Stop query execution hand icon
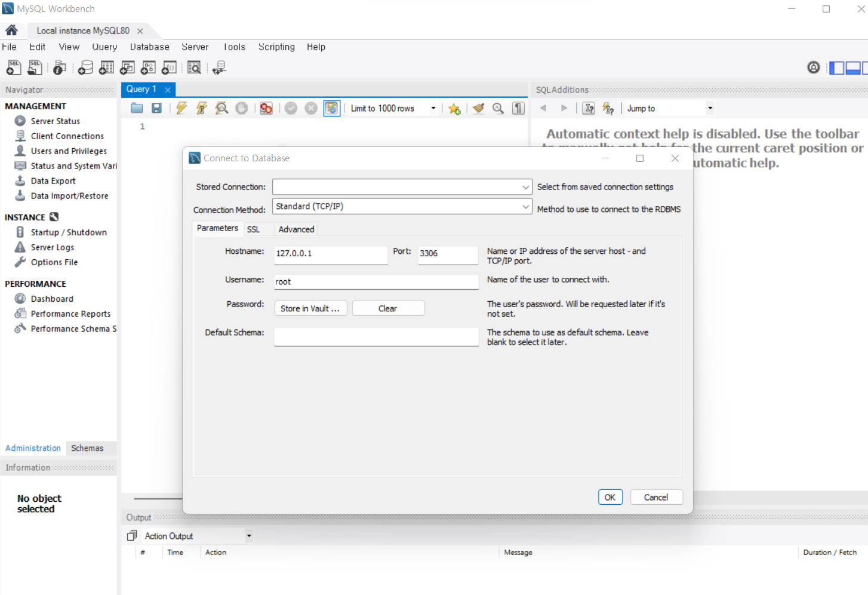This screenshot has width=868, height=595. (241, 108)
